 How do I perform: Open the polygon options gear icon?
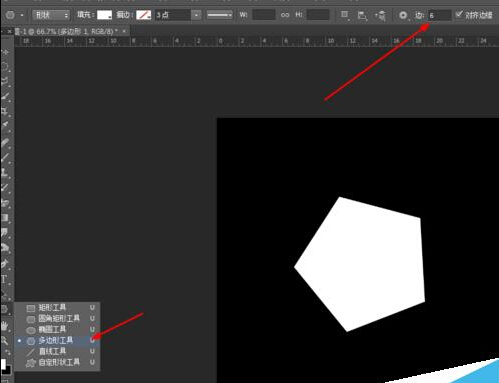click(x=403, y=15)
